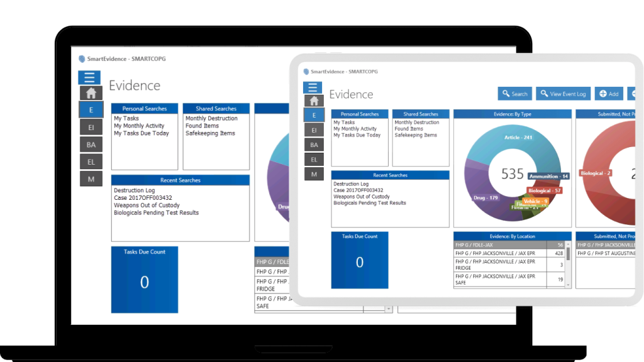Click the magnifier icon on the Search button

tap(505, 93)
